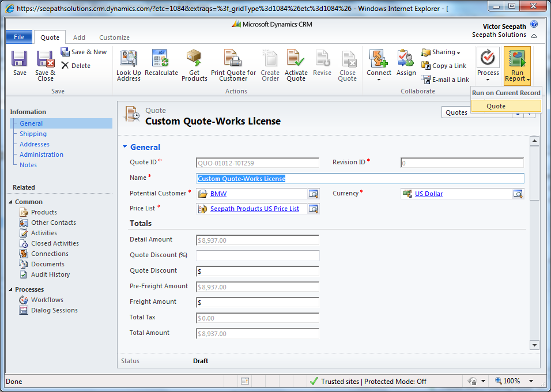The height and width of the screenshot is (392, 551).
Task: Click the Get Products icon
Action: (x=194, y=59)
